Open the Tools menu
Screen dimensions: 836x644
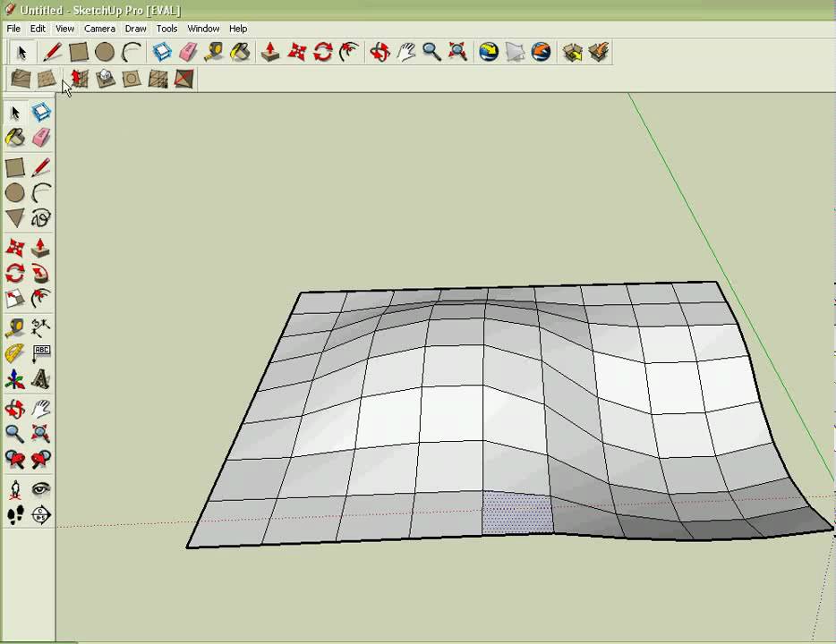[x=166, y=29]
